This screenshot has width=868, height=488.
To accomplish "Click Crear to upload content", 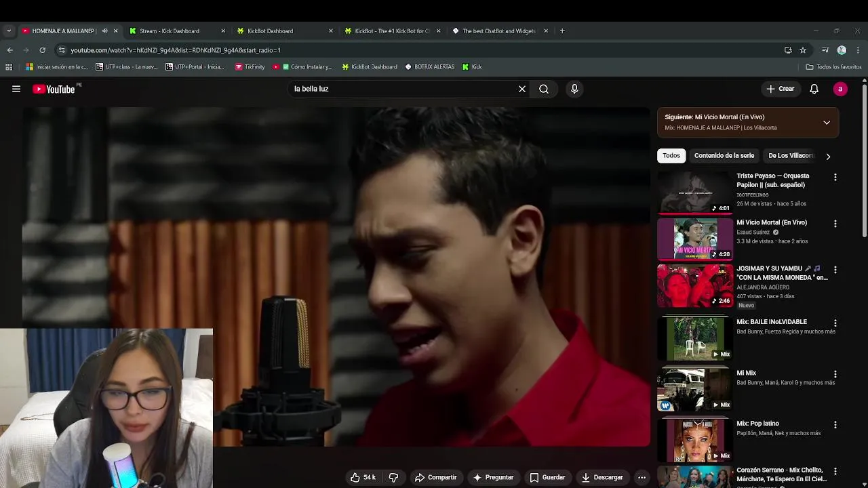I will point(781,89).
